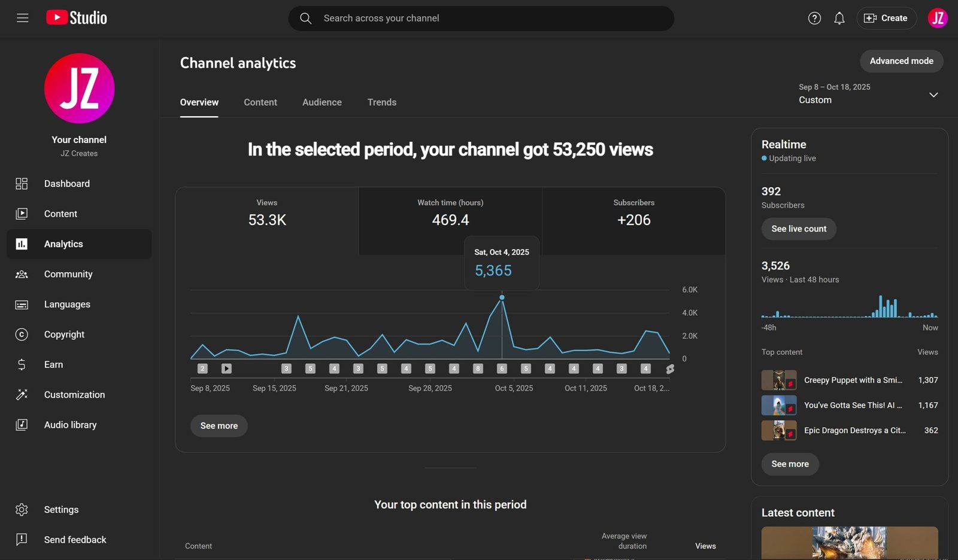Click the video play marker on chart timeline

click(x=226, y=369)
